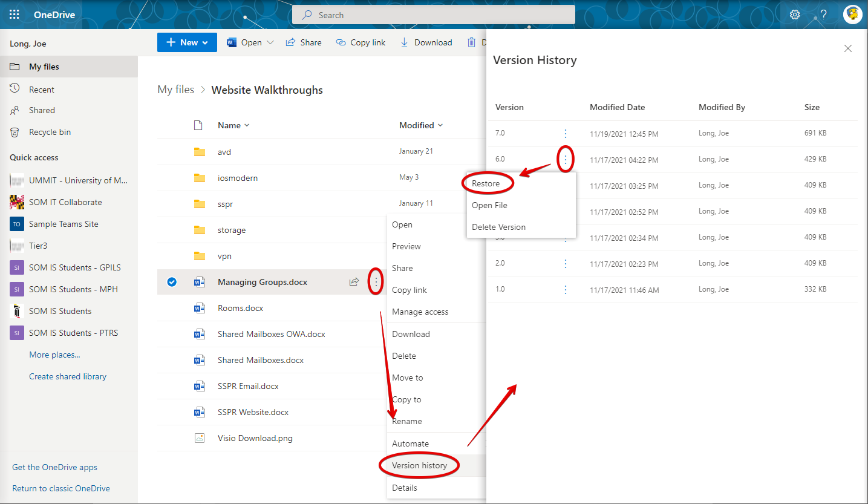Uncheck the Managing Groups.docx selection circle
868x504 pixels.
[x=172, y=282]
